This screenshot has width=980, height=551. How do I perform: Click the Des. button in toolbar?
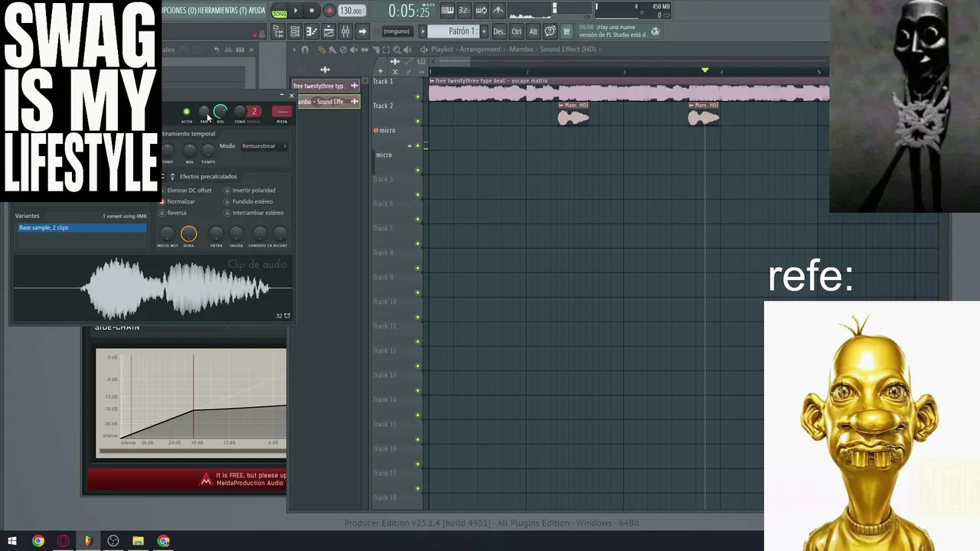[499, 31]
